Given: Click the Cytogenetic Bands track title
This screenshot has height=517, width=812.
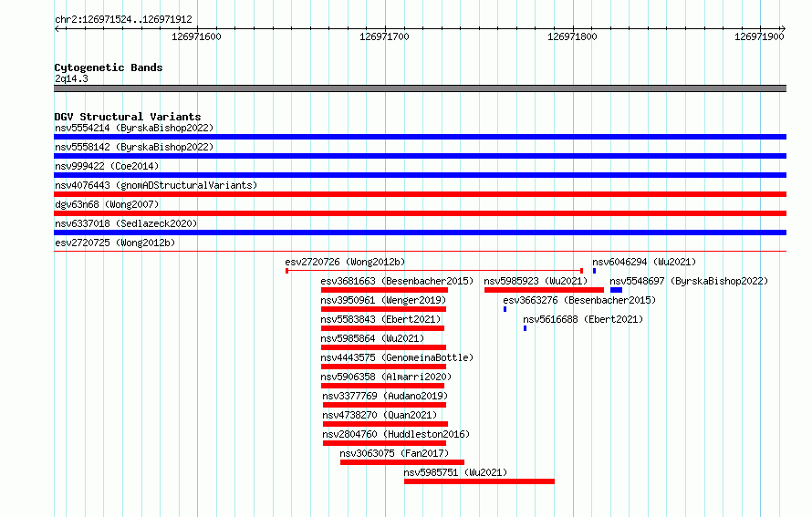Looking at the screenshot, I should (109, 67).
